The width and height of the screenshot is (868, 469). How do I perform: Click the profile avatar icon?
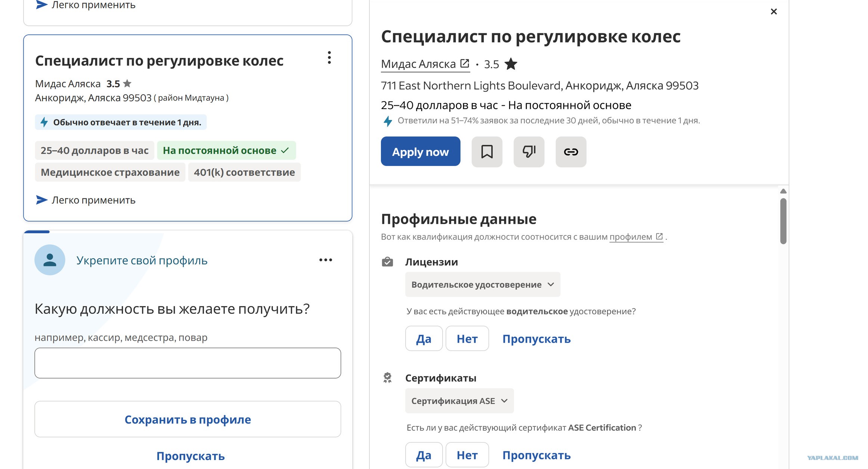[x=50, y=260]
